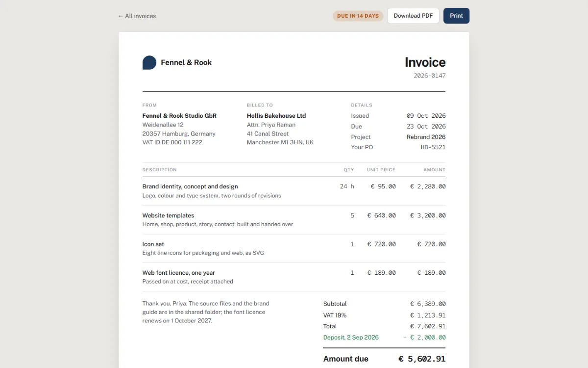Image resolution: width=588 pixels, height=368 pixels.
Task: Select invoice number 2026-0147
Action: click(x=430, y=76)
